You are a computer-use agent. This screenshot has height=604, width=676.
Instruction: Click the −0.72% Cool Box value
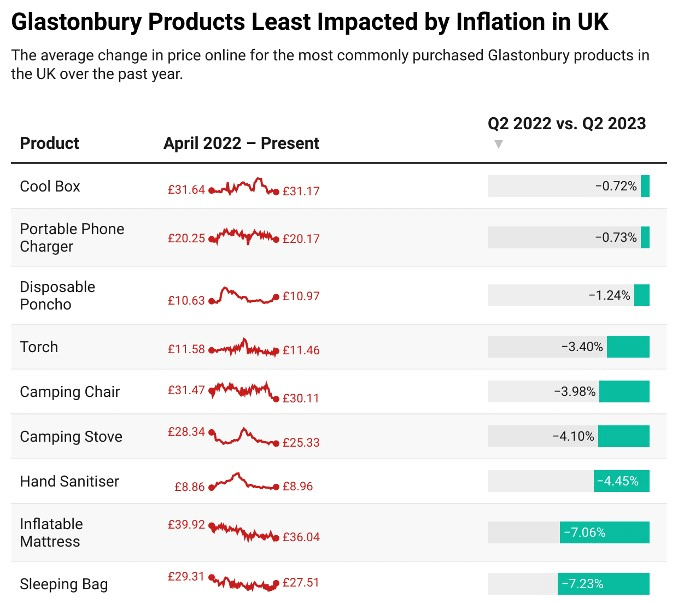(x=616, y=186)
